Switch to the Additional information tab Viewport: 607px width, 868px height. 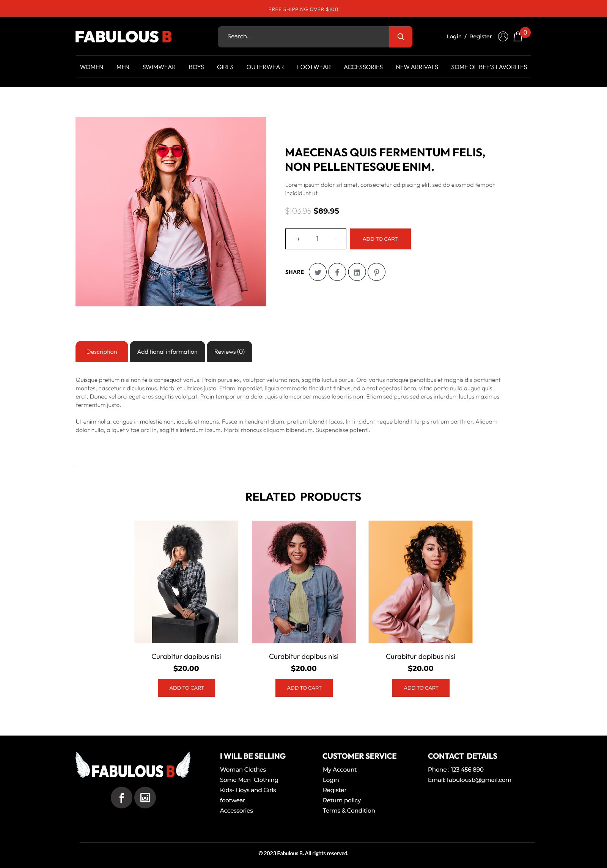click(167, 351)
